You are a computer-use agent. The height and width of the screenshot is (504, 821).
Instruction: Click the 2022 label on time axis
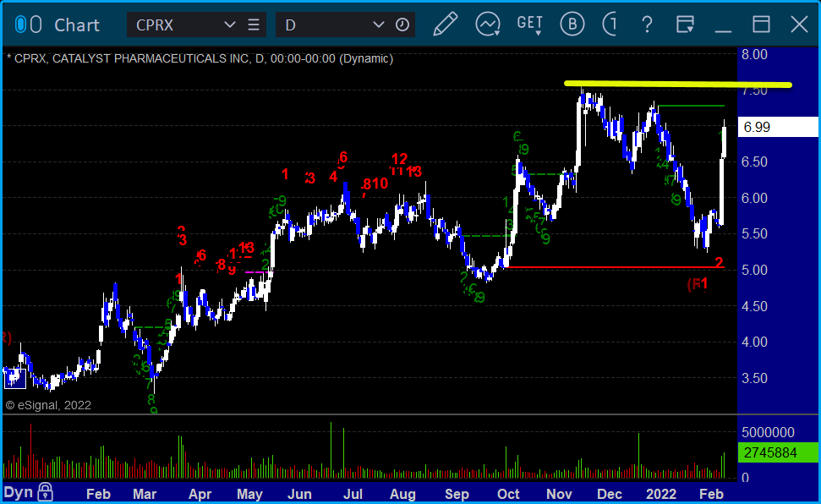pos(661,494)
